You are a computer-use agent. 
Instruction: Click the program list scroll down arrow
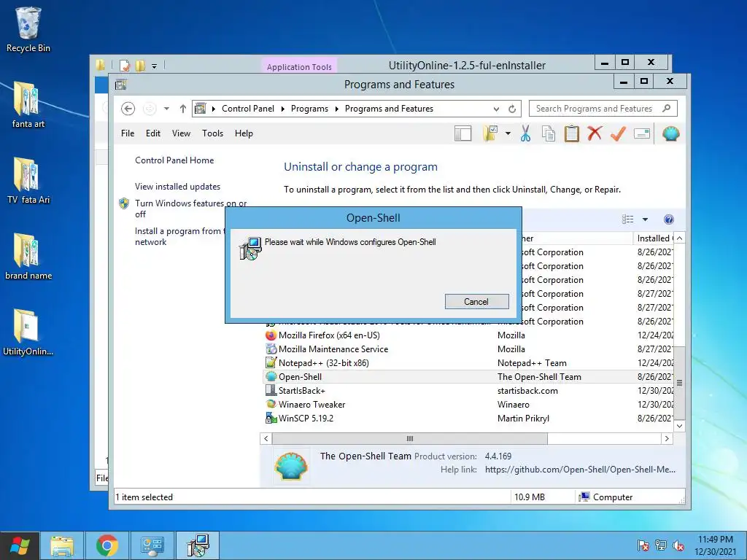[x=679, y=426]
